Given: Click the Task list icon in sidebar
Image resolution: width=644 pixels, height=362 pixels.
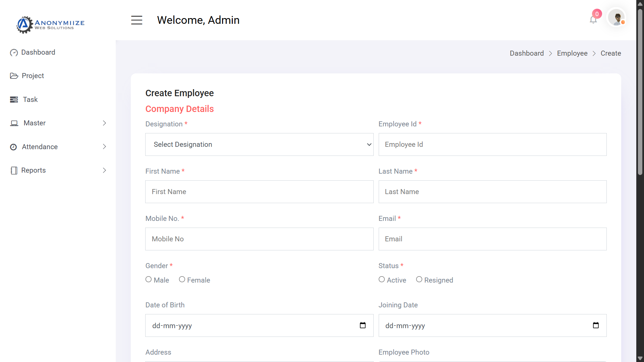Looking at the screenshot, I should [x=14, y=100].
